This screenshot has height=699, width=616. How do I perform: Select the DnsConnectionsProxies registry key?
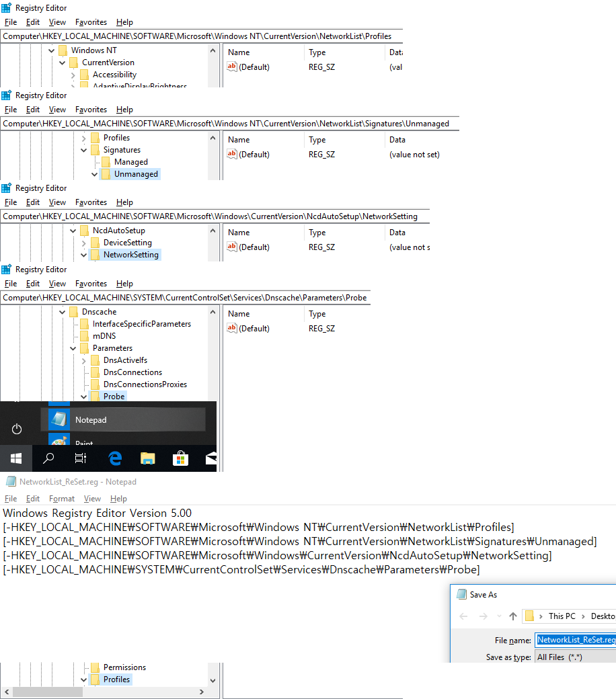[x=145, y=384]
